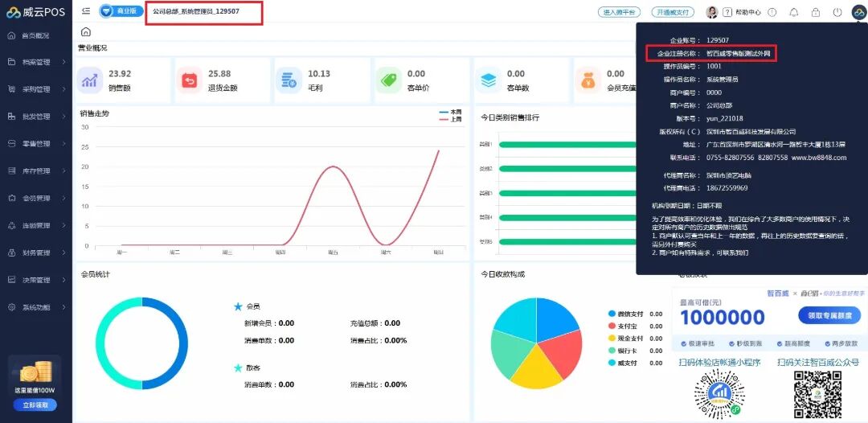Click the user avatar photo in header
Screen dimensions: 868x423
tap(712, 12)
